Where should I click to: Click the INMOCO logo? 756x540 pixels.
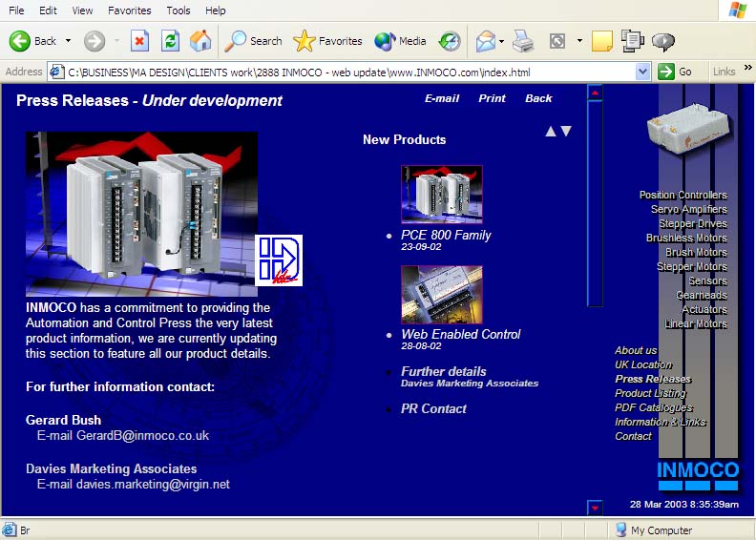pyautogui.click(x=698, y=476)
